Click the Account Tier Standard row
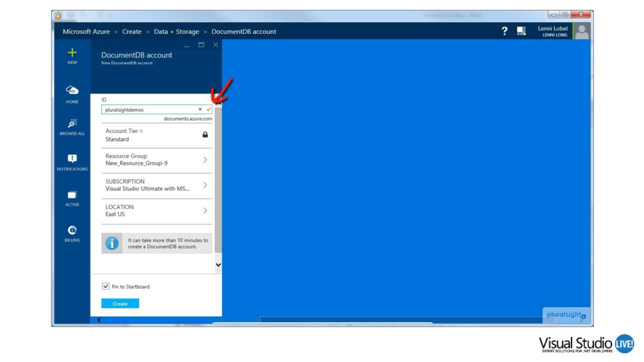This screenshot has width=644, height=362. tap(157, 135)
